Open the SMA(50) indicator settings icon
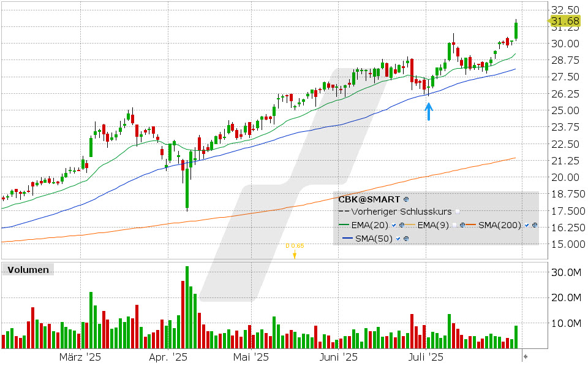The width and height of the screenshot is (588, 368). point(406,239)
